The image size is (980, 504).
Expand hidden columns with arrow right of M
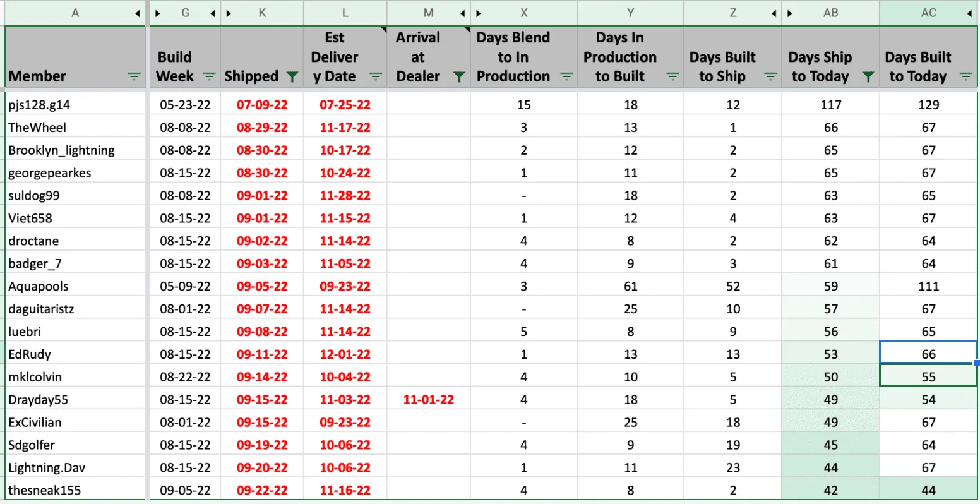click(463, 13)
